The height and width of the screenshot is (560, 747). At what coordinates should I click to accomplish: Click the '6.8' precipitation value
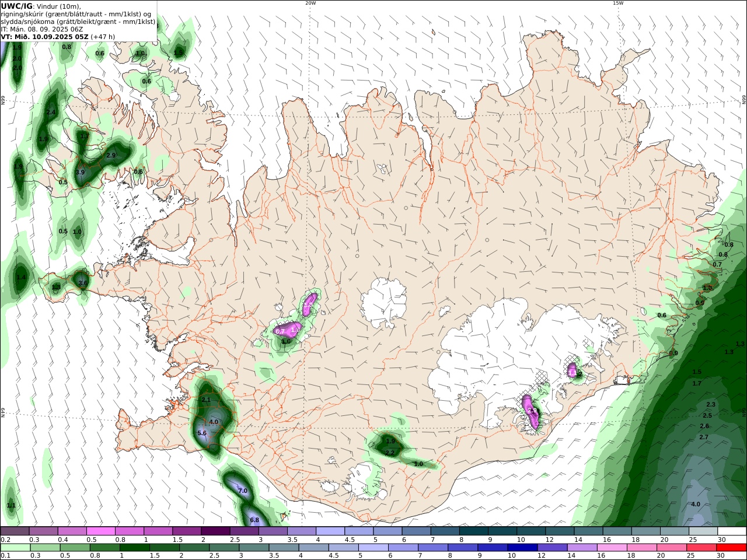[x=254, y=520]
